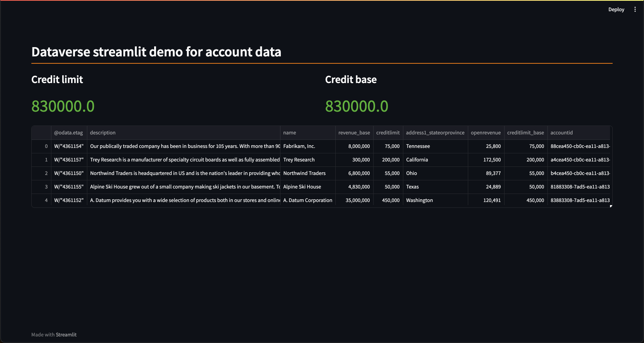
Task: Click the revenue_base column header
Action: point(354,132)
